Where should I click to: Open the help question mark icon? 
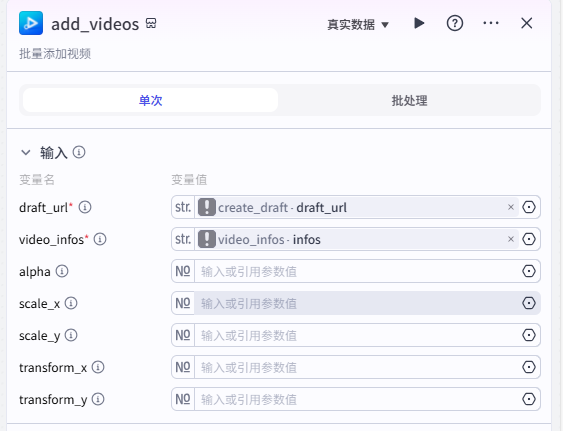click(x=455, y=23)
